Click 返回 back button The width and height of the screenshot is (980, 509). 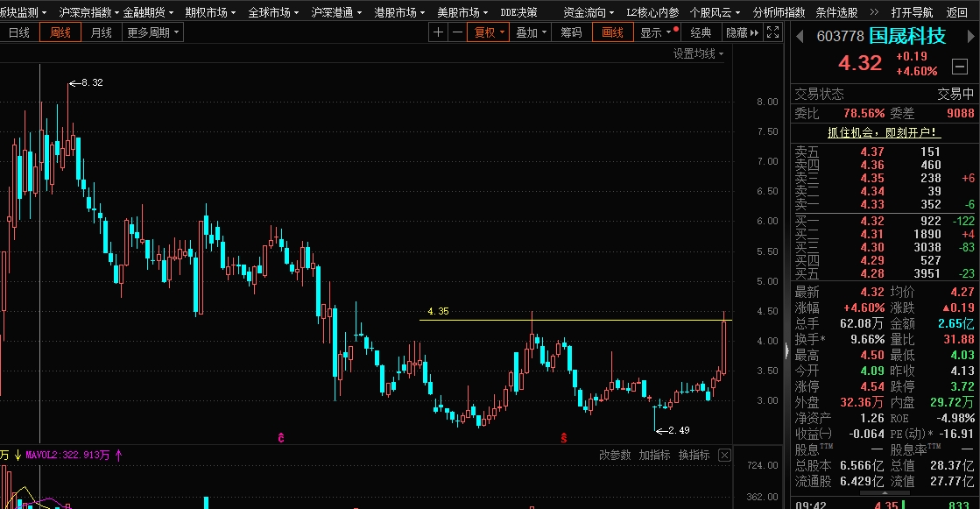tap(957, 12)
